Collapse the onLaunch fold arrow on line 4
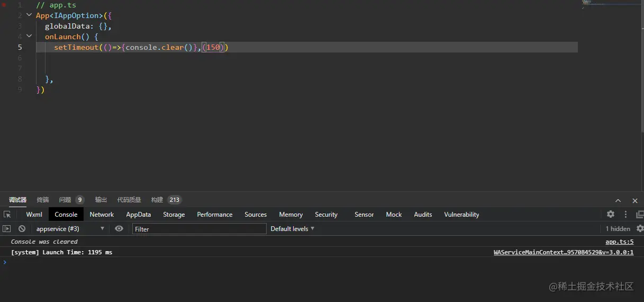The image size is (644, 302). 29,37
